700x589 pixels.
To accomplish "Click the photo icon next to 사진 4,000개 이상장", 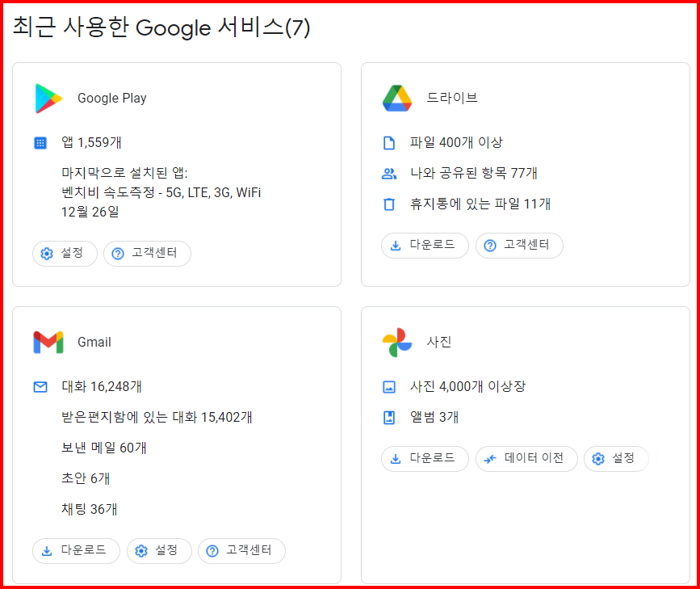I will point(389,387).
